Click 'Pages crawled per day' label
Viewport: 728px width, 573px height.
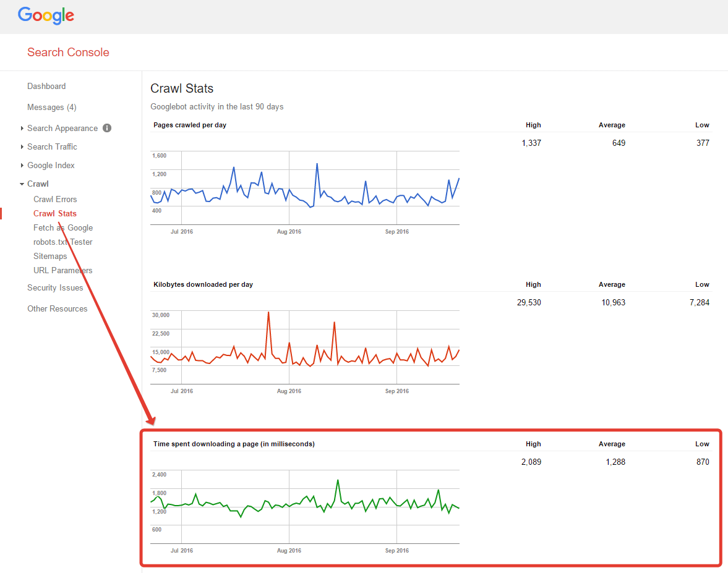pos(190,125)
